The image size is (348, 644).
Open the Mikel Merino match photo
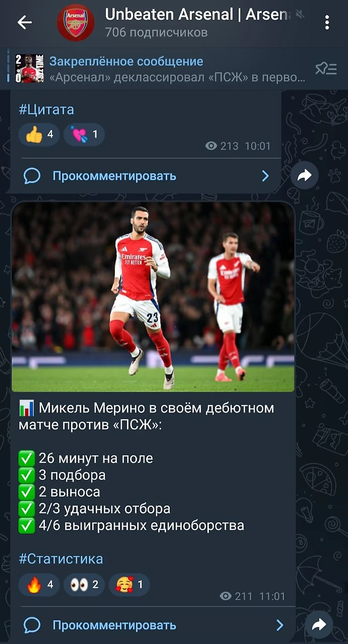click(x=153, y=297)
